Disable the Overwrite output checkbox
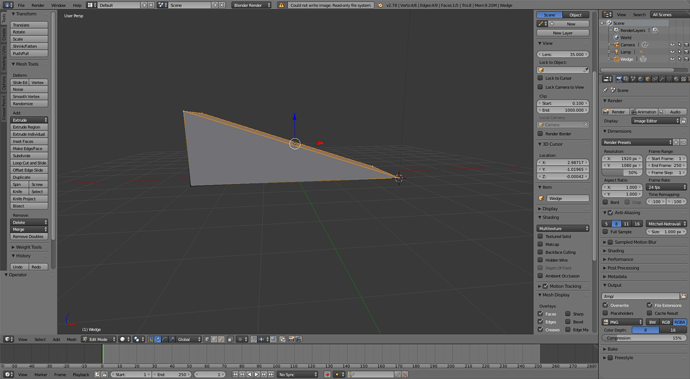The width and height of the screenshot is (690, 379). click(606, 305)
